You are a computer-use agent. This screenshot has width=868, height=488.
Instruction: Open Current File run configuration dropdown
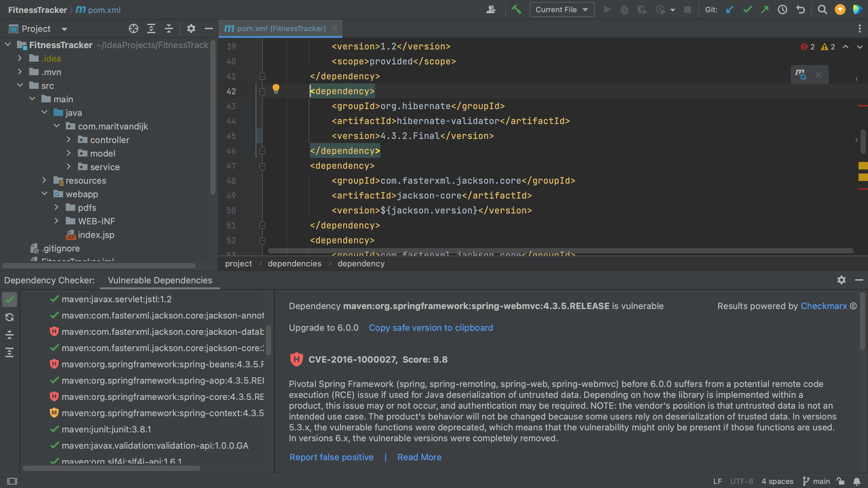click(x=561, y=9)
